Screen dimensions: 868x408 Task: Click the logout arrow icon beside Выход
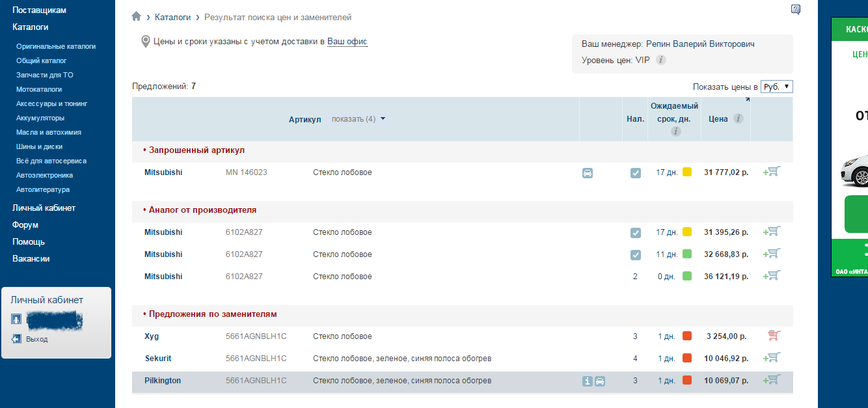17,339
